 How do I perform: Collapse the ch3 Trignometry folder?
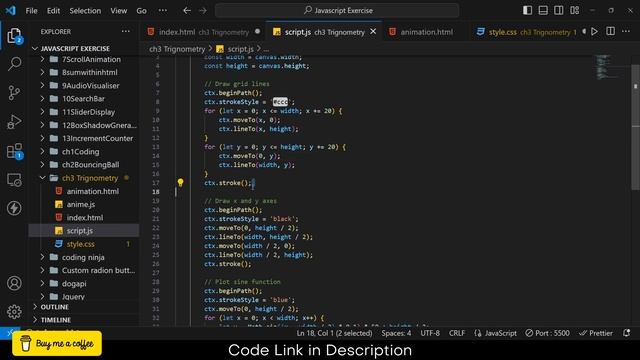point(85,178)
